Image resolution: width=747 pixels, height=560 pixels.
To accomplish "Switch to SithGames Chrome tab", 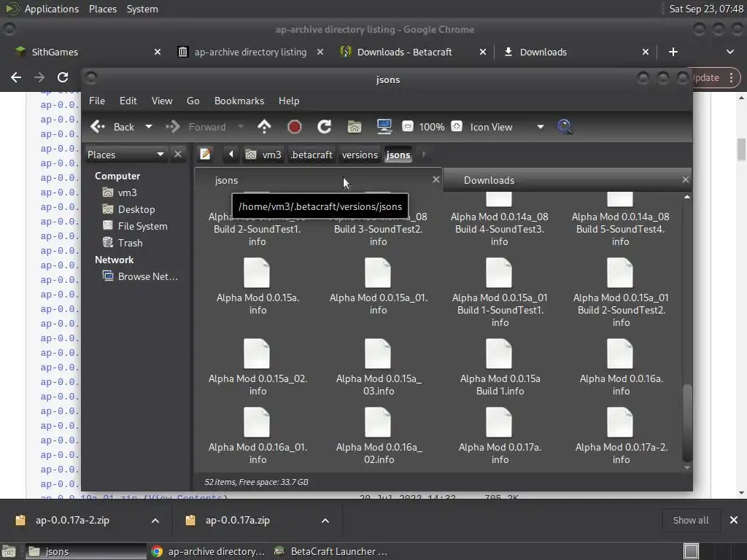I will coord(88,52).
